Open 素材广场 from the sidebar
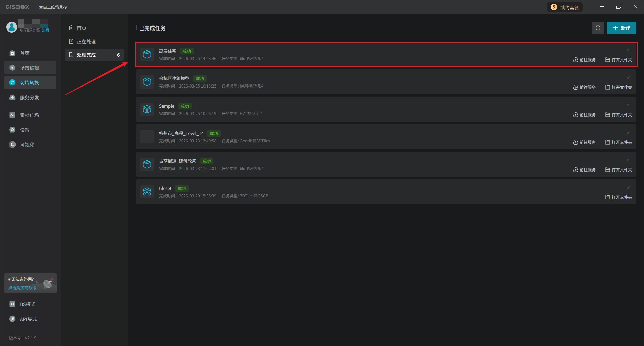Image resolution: width=644 pixels, height=346 pixels. pyautogui.click(x=30, y=115)
